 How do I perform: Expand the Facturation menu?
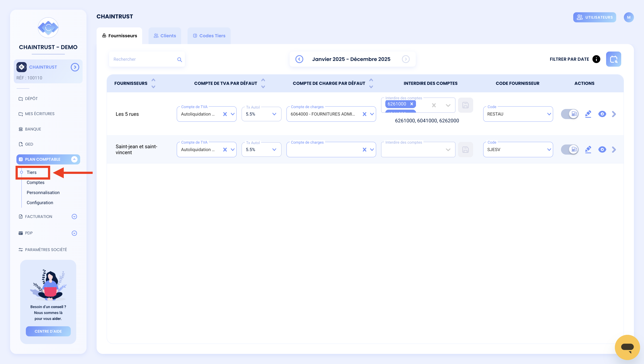point(74,217)
